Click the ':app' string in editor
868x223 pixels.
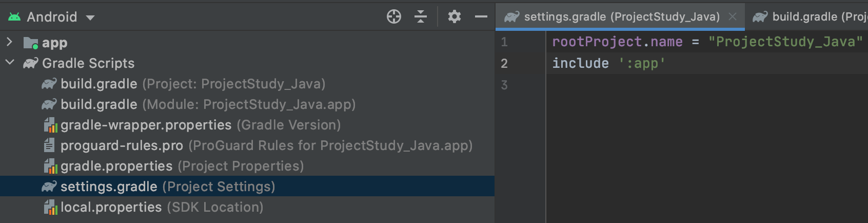(x=642, y=63)
